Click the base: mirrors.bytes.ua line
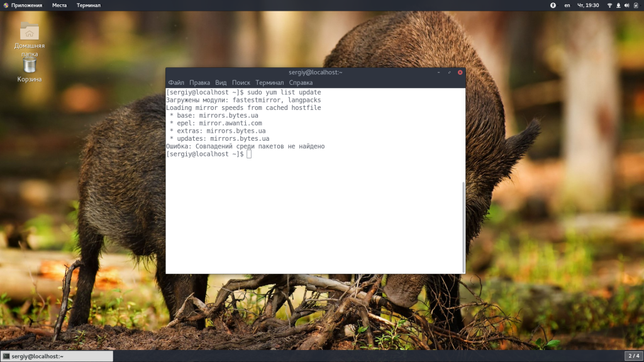 click(214, 116)
